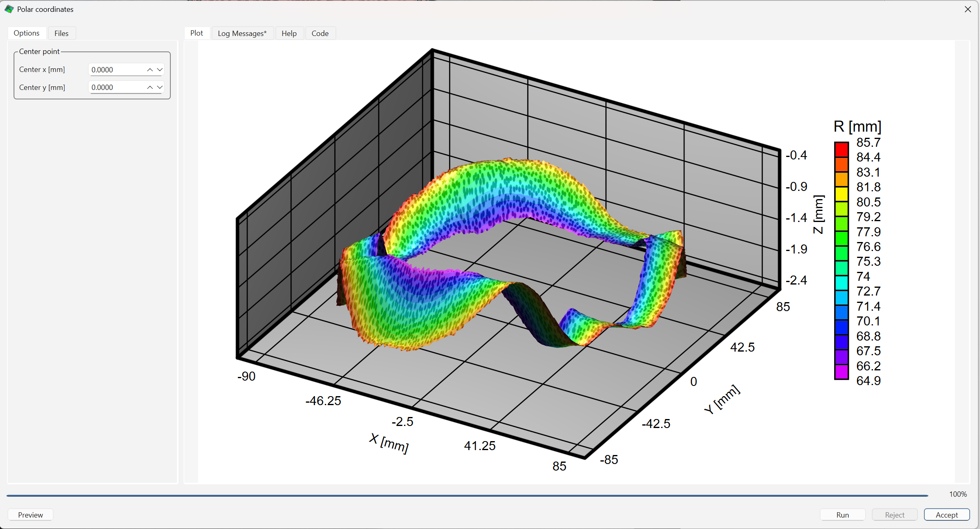
Task: Increment the Center x value
Action: [x=150, y=69]
